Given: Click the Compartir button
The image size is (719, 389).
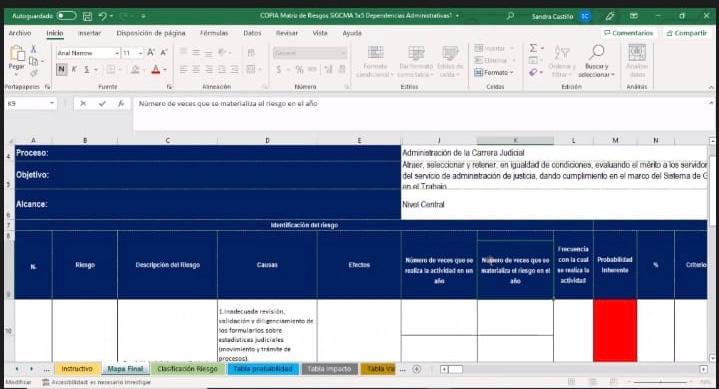Looking at the screenshot, I should [x=686, y=33].
